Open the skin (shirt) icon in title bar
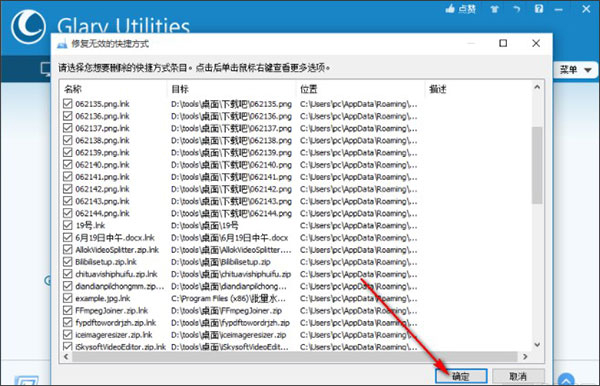Image resolution: width=600 pixels, height=386 pixels. point(494,9)
